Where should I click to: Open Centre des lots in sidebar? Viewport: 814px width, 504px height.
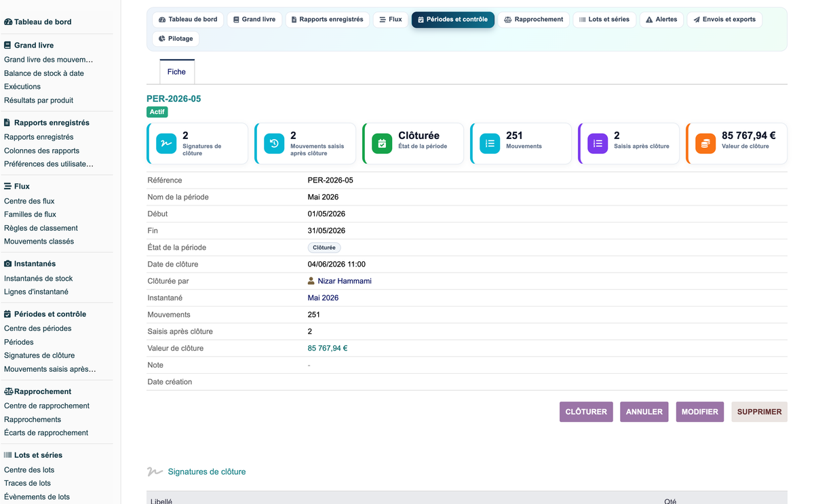click(x=29, y=470)
